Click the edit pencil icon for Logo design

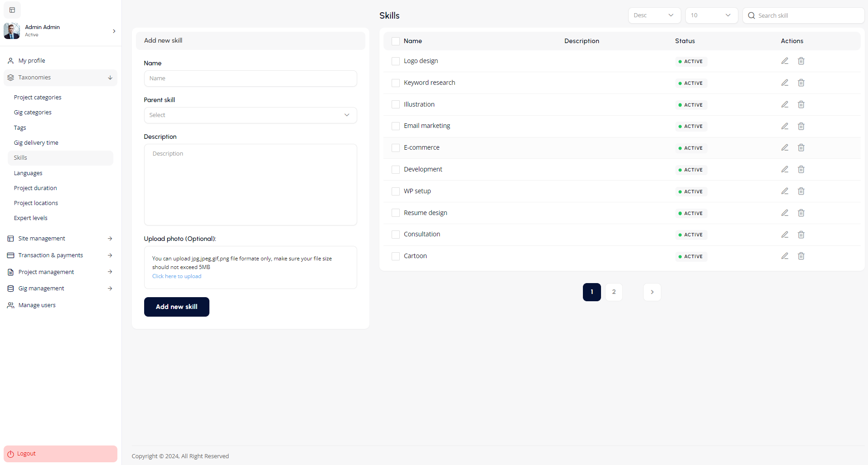pyautogui.click(x=785, y=61)
